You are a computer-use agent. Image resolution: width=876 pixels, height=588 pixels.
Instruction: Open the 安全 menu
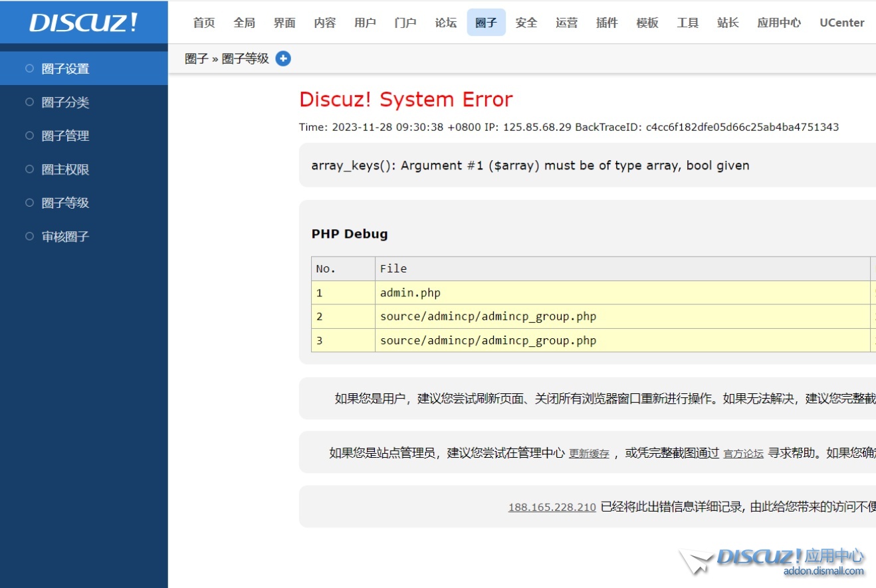click(526, 22)
